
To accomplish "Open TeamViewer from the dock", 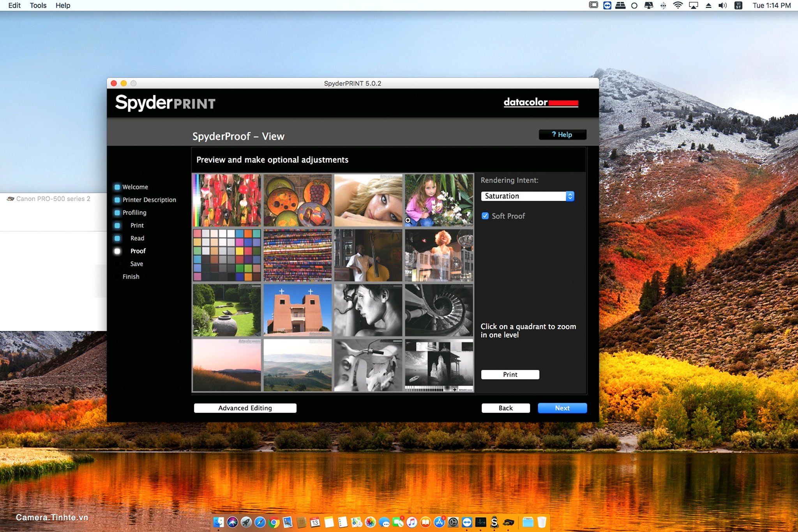I will 467,522.
